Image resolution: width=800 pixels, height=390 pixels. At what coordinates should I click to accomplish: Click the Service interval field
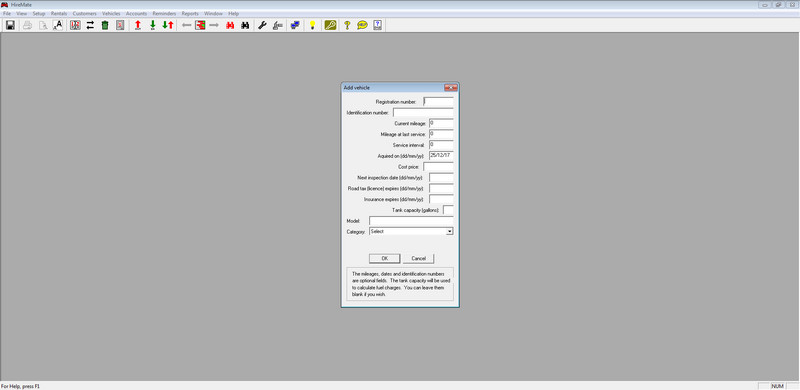[441, 145]
